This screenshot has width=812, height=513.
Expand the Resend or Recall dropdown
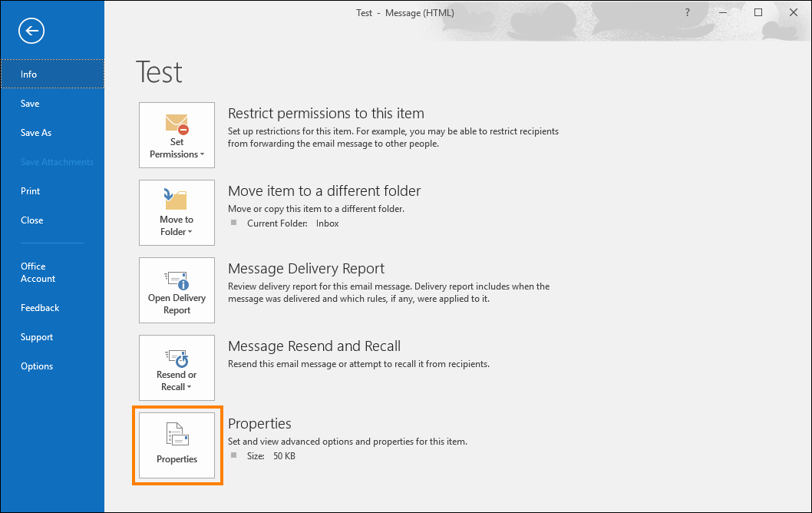point(177,367)
